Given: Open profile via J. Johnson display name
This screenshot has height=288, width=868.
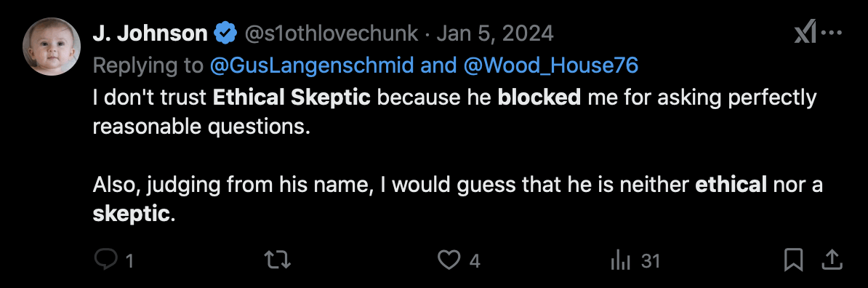Looking at the screenshot, I should [x=150, y=33].
